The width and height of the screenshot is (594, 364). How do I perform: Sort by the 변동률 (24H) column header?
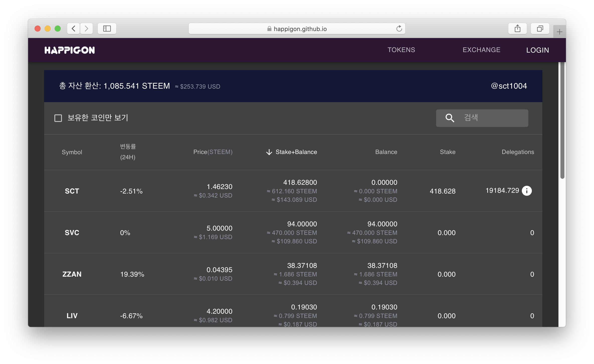click(128, 152)
